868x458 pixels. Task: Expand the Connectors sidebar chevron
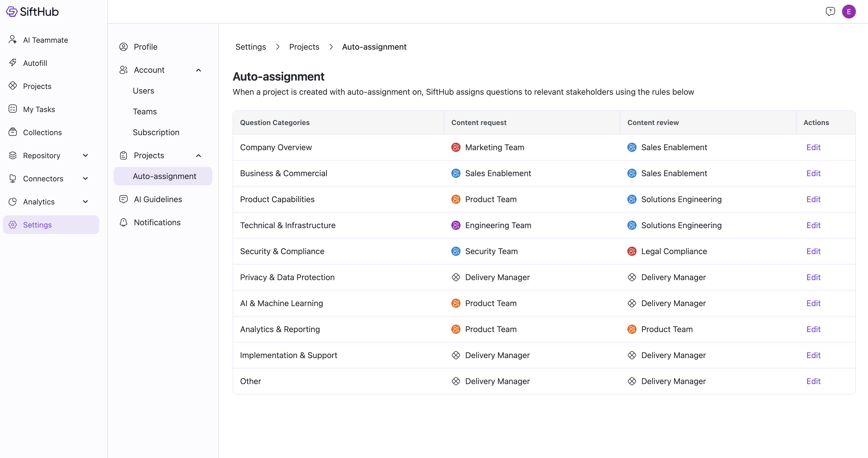click(x=86, y=178)
